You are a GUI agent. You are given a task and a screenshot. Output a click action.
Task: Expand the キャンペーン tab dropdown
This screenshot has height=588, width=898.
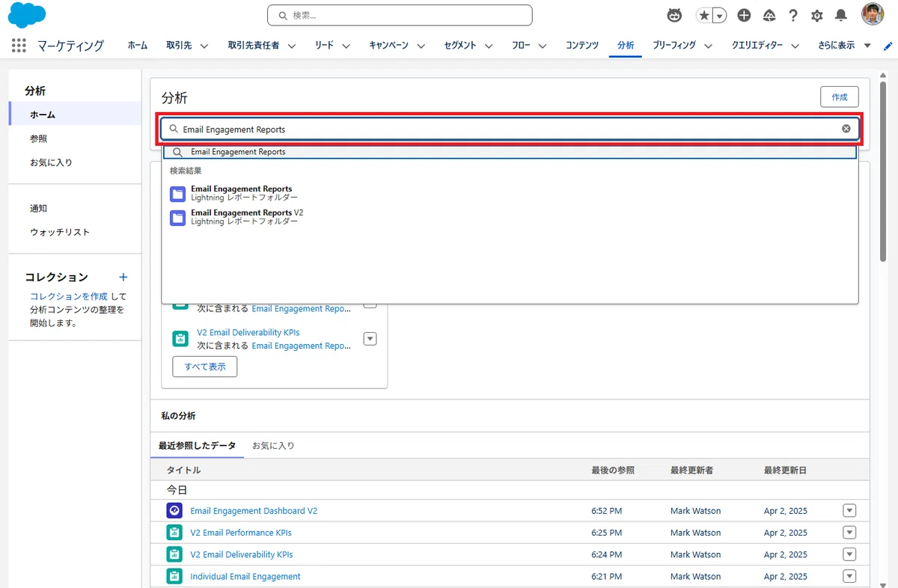[421, 46]
